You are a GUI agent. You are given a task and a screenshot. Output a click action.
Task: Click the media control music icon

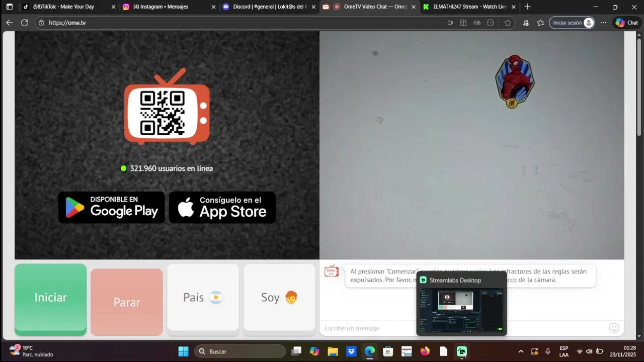[x=526, y=23]
